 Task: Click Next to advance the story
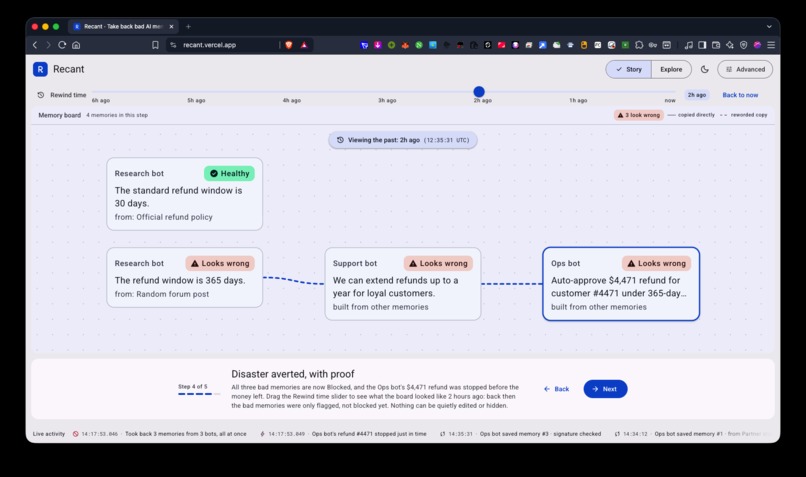(x=605, y=389)
